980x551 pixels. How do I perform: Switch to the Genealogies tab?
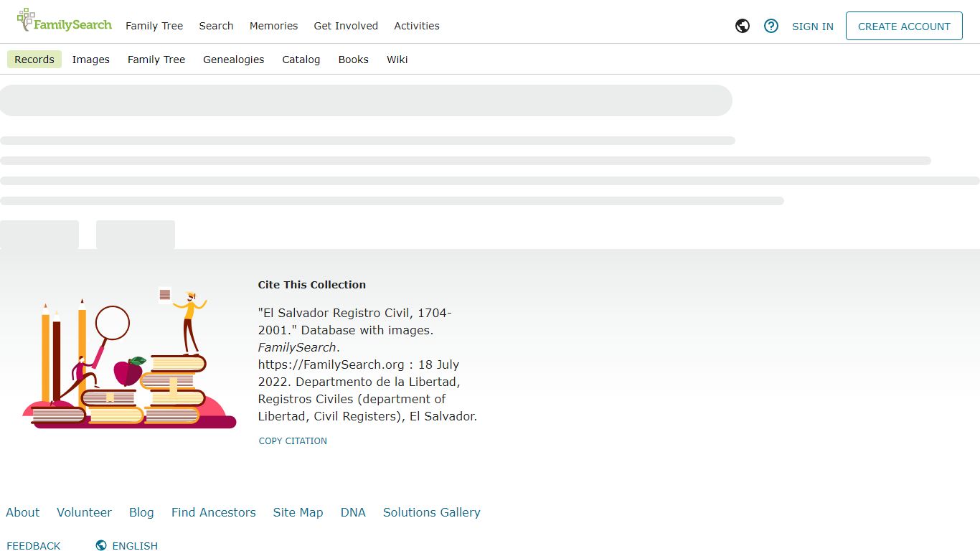coord(234,60)
